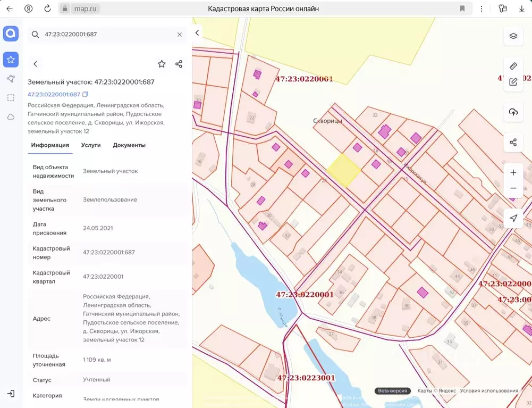Screen dimensions: 532x408
Task: Open the Документы tab
Action: (x=129, y=145)
